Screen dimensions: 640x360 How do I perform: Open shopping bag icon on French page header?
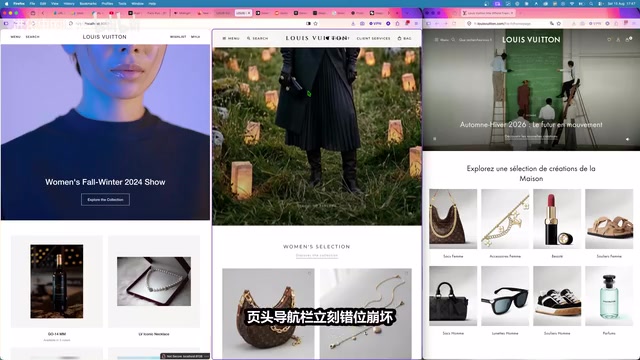click(628, 40)
